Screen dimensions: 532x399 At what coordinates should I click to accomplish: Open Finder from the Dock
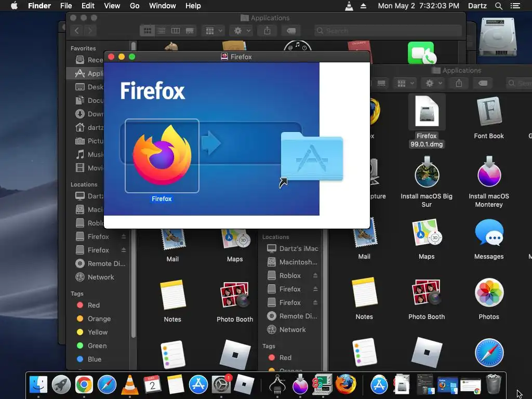pyautogui.click(x=38, y=384)
